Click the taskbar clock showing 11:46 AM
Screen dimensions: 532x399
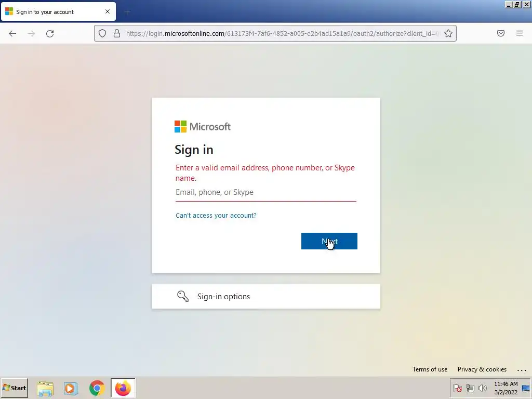pyautogui.click(x=506, y=388)
